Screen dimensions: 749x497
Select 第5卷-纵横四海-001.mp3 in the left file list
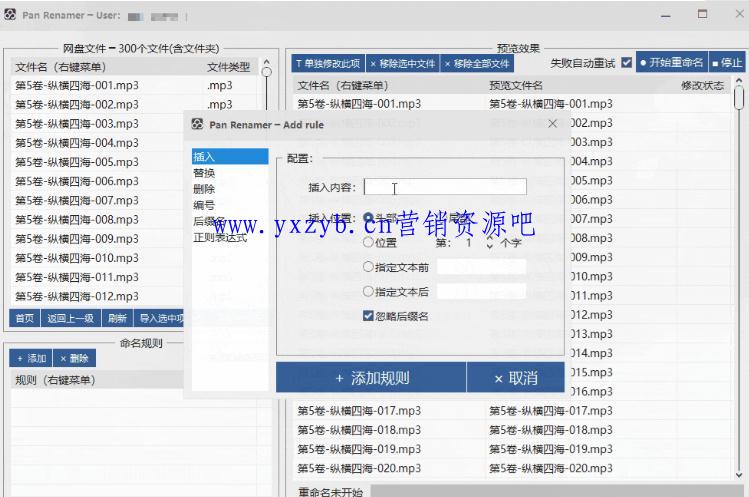click(x=77, y=86)
